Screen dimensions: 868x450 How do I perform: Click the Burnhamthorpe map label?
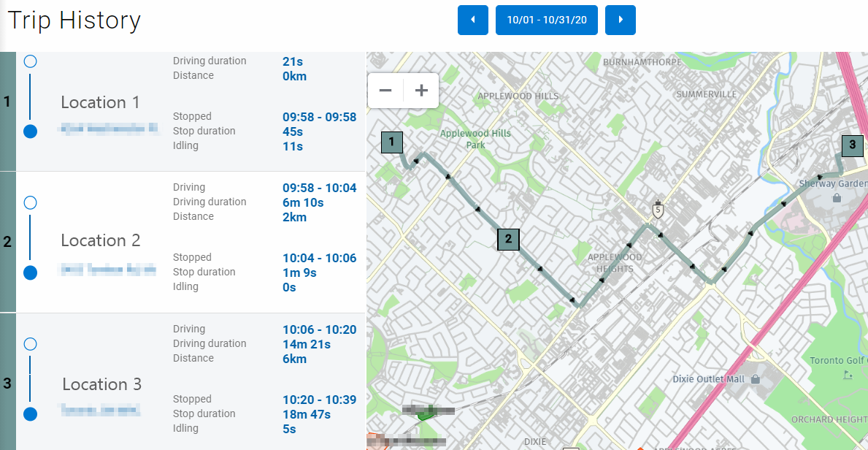pos(642,62)
